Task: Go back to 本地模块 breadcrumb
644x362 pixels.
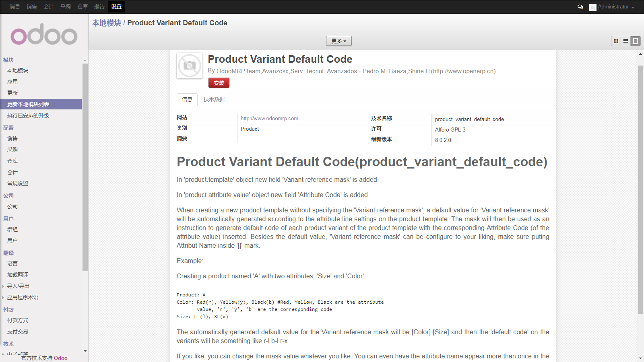Action: (107, 23)
